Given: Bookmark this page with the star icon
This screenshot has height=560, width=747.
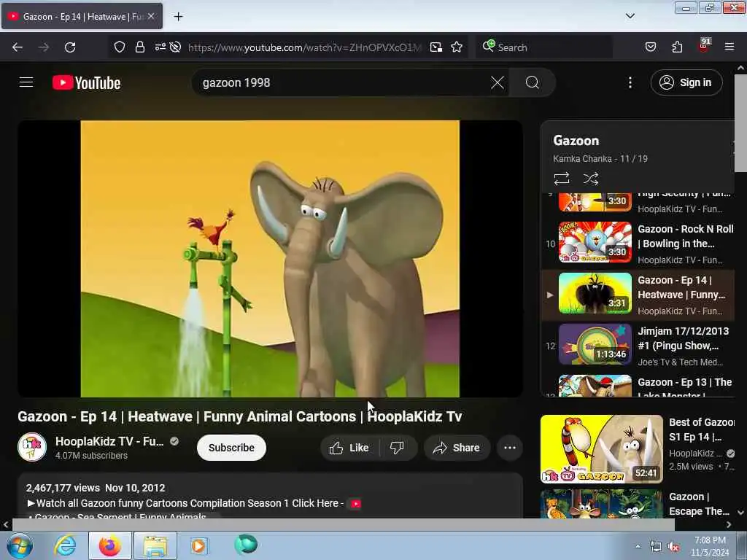Looking at the screenshot, I should pyautogui.click(x=457, y=47).
